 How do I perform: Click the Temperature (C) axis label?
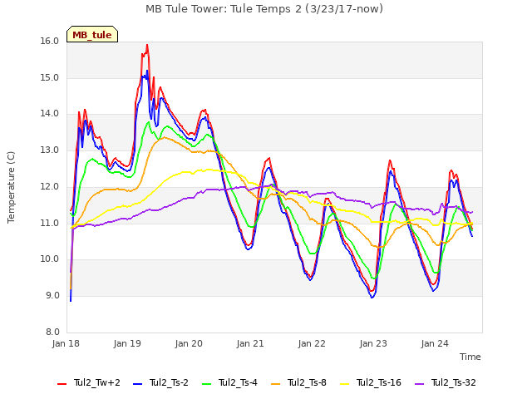pyautogui.click(x=11, y=187)
